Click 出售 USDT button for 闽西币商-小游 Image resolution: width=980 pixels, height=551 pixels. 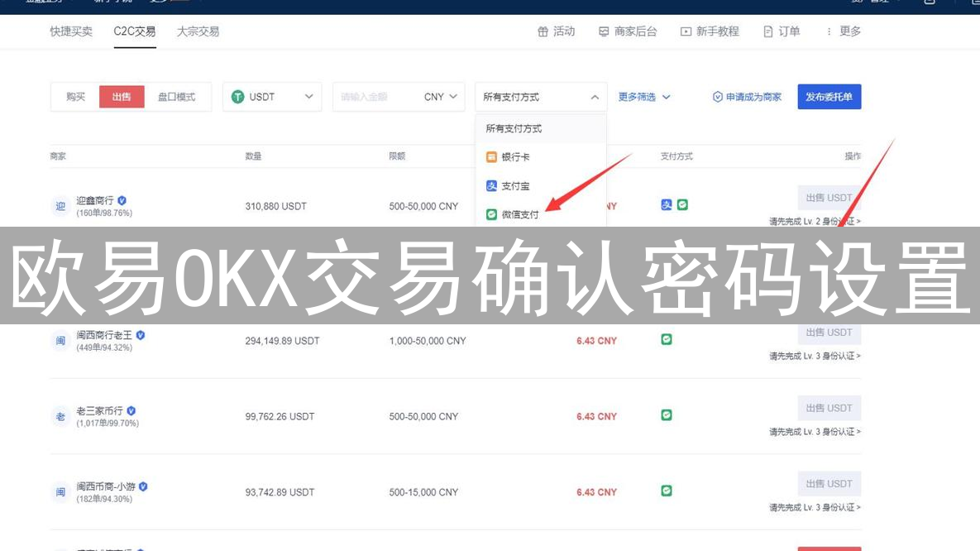[829, 483]
